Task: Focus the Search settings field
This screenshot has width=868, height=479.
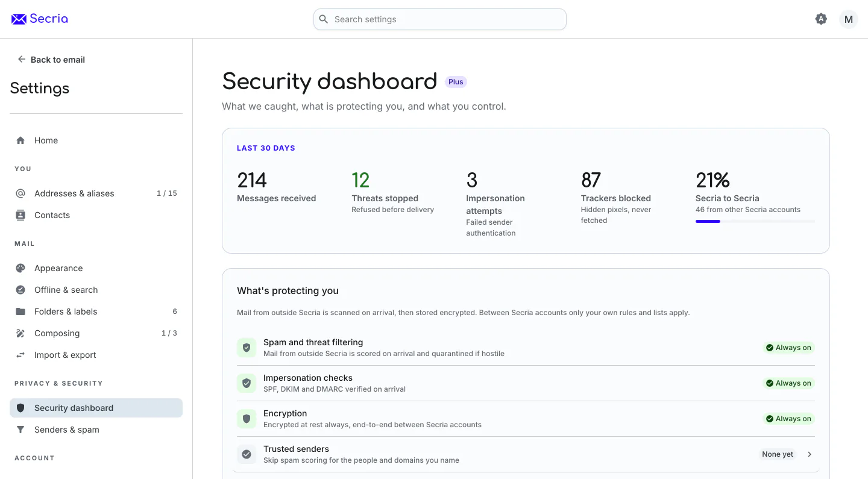Action: click(440, 19)
